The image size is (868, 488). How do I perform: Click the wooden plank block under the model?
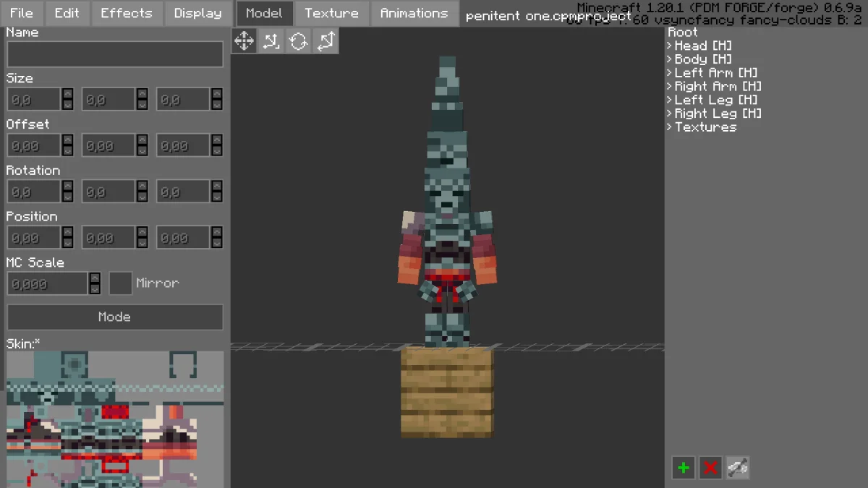447,392
